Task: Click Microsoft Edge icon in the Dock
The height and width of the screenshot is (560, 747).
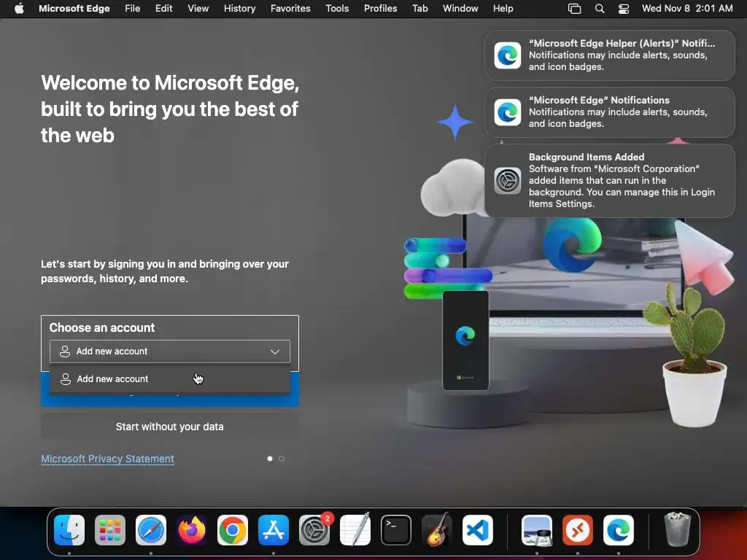Action: point(619,530)
